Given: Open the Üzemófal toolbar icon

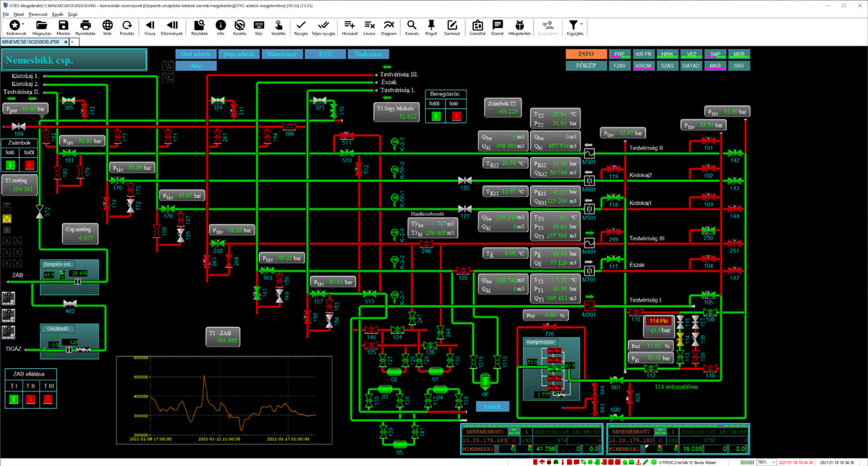Looking at the screenshot, I should 477,25.
